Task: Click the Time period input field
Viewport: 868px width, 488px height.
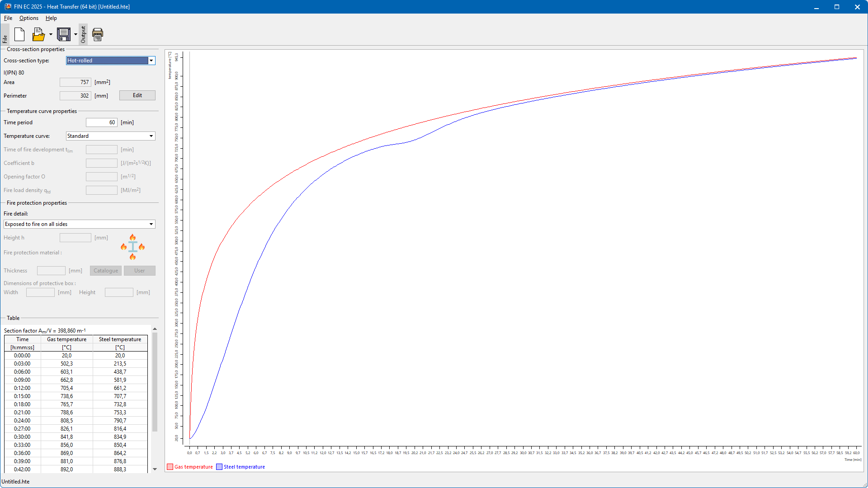Action: point(102,122)
